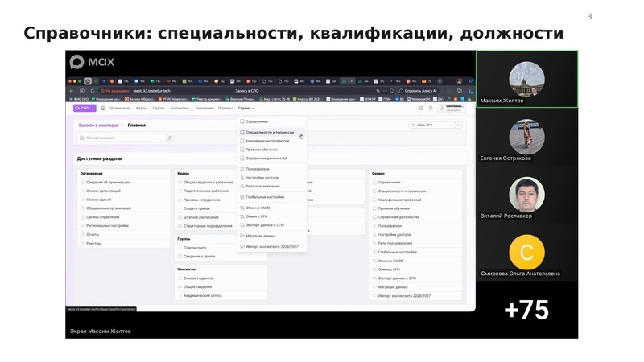Image resolution: width=644 pixels, height=362 pixels.
Task: Open Органы управления link
Action: (103, 216)
